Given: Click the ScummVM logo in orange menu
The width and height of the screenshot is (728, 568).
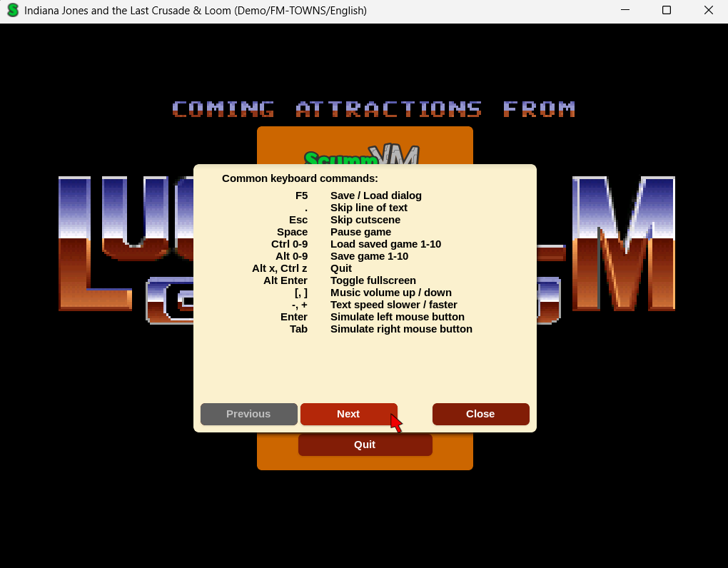Looking at the screenshot, I should (362, 155).
